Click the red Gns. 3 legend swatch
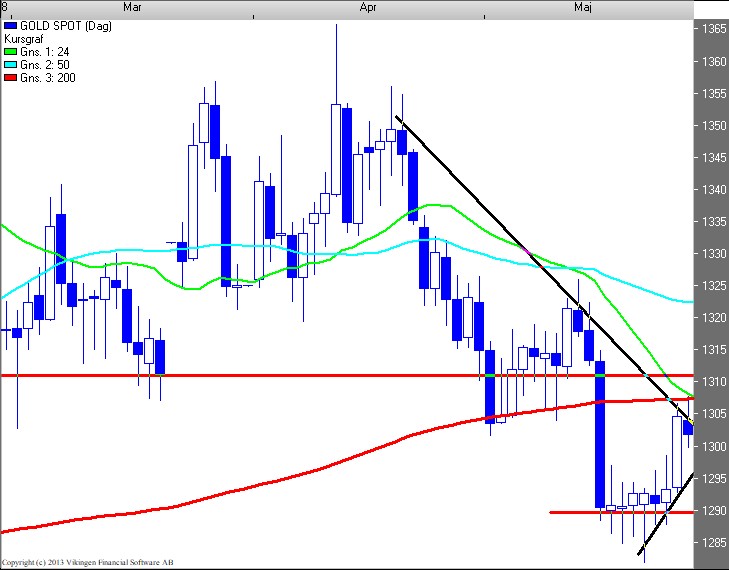Screen dimensions: 729x570 (x=10, y=78)
